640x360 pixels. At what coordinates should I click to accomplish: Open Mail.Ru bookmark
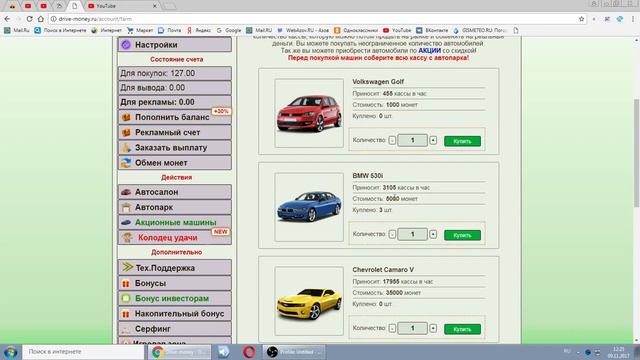(17, 30)
